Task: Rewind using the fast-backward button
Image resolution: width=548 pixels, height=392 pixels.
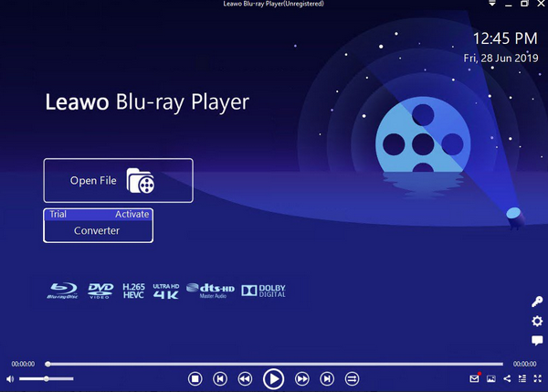Action: [245, 378]
